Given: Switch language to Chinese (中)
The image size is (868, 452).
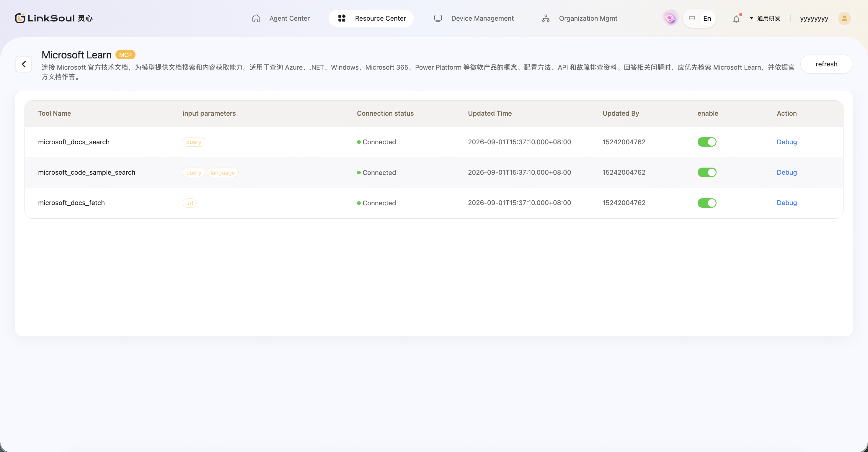Looking at the screenshot, I should tap(692, 18).
